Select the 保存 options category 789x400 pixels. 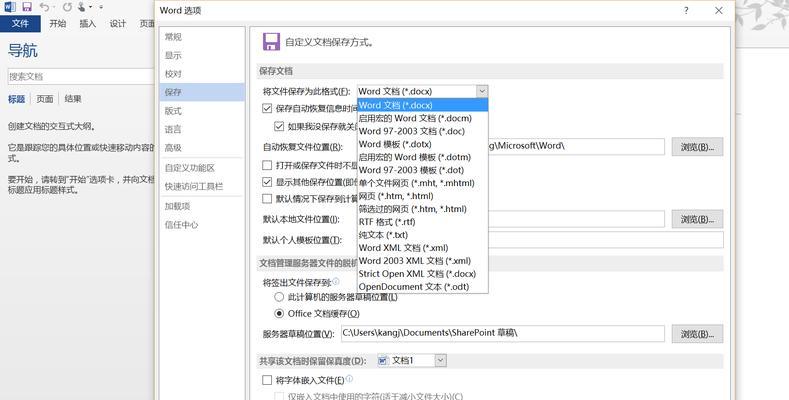point(202,92)
